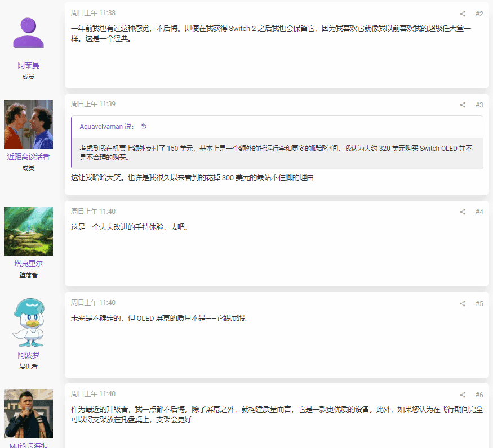Click share icon on post #2

[463, 14]
